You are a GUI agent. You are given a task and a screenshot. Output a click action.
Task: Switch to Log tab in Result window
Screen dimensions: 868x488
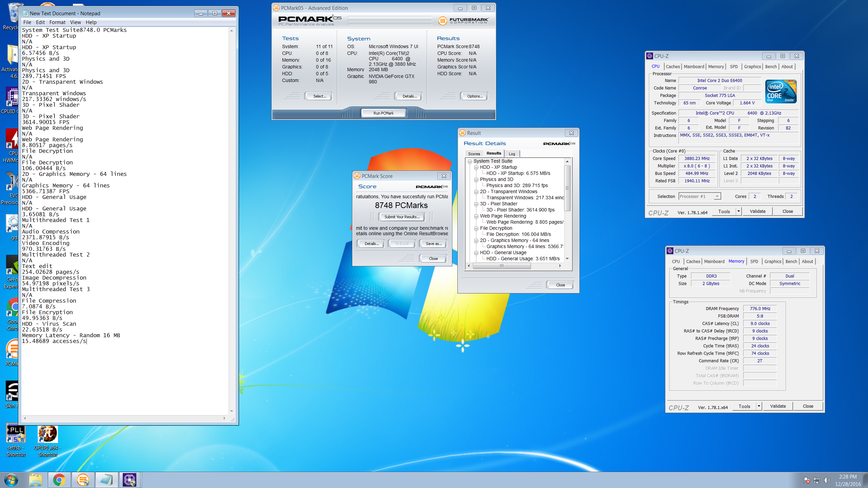[512, 154]
